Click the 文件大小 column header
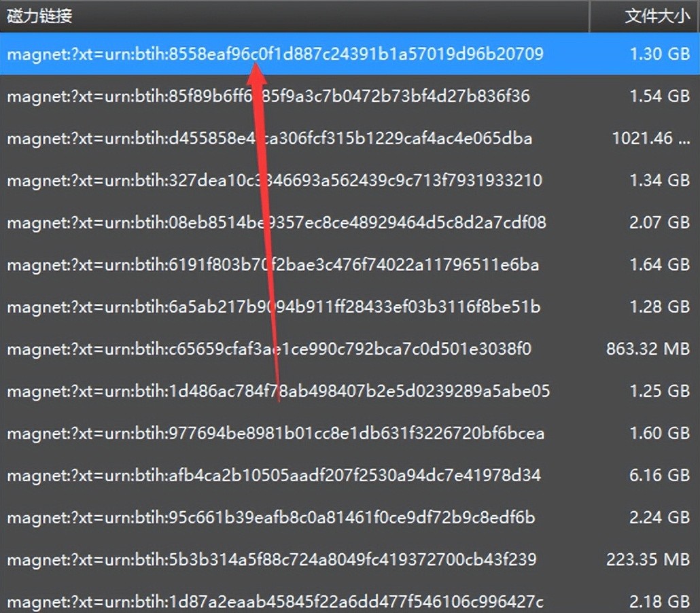Image resolution: width=700 pixels, height=613 pixels. coord(657,16)
